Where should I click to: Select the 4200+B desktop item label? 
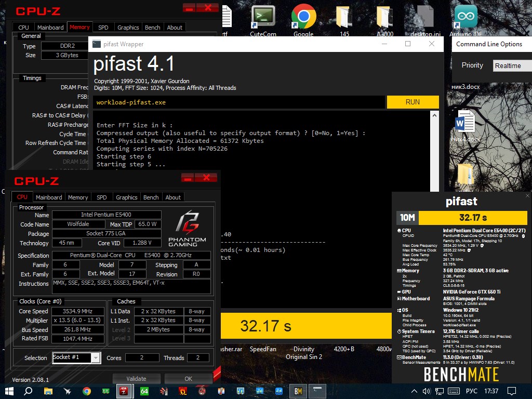pos(344,349)
